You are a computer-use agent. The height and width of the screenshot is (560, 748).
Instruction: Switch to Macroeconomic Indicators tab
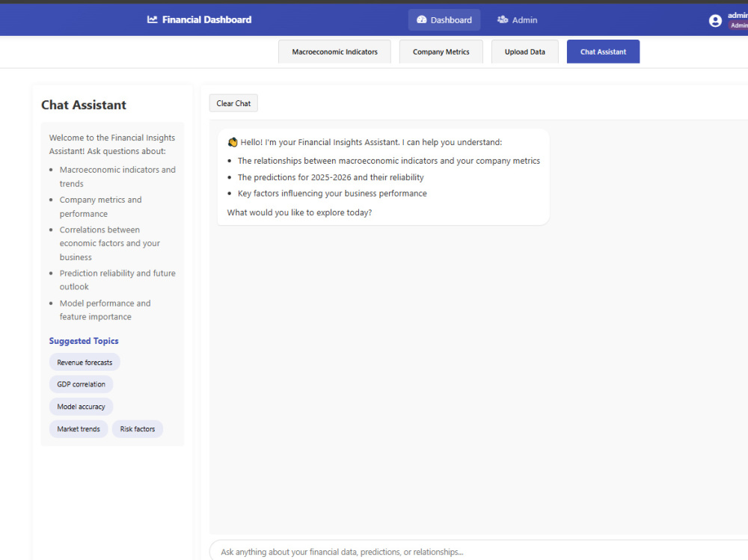tap(334, 52)
